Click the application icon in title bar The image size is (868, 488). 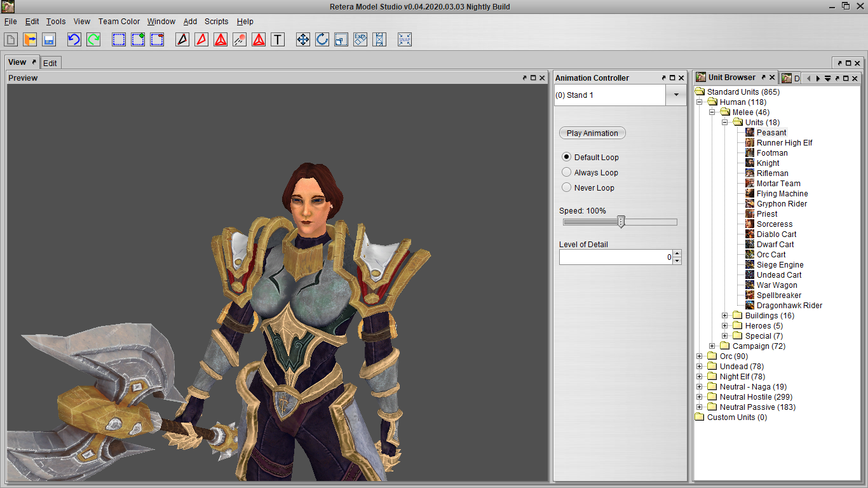click(8, 6)
